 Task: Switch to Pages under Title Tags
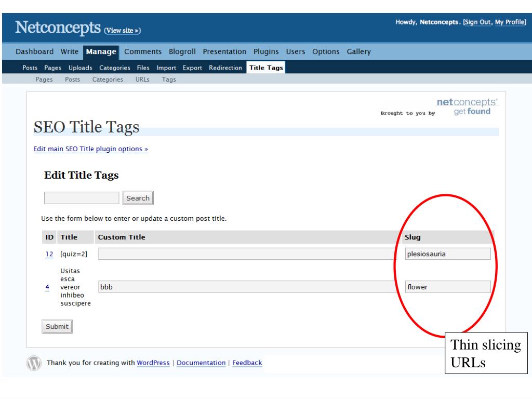44,79
